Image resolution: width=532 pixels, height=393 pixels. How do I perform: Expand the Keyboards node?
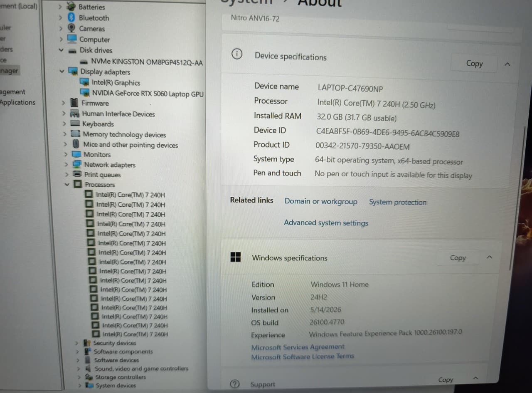pyautogui.click(x=64, y=124)
